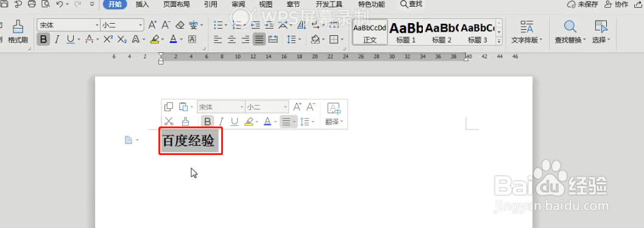Click the character border icon
This screenshot has height=228, width=644.
[192, 40]
